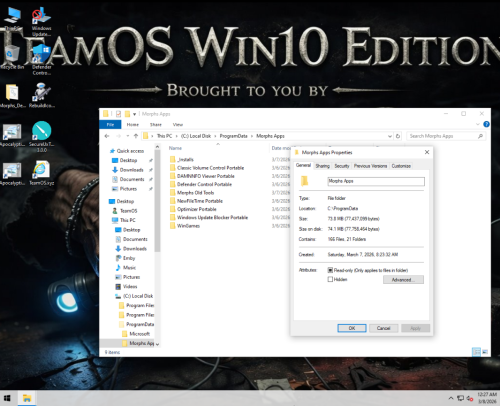Image resolution: width=500 pixels, height=406 pixels.
Task: Select Windows Update Blocker Portable folder
Action: pyautogui.click(x=212, y=218)
